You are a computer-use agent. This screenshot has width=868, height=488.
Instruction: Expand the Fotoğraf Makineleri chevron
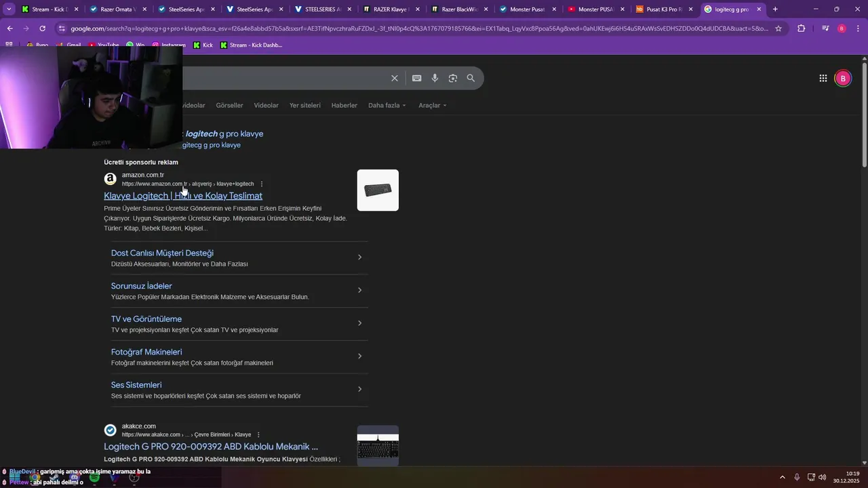point(360,357)
